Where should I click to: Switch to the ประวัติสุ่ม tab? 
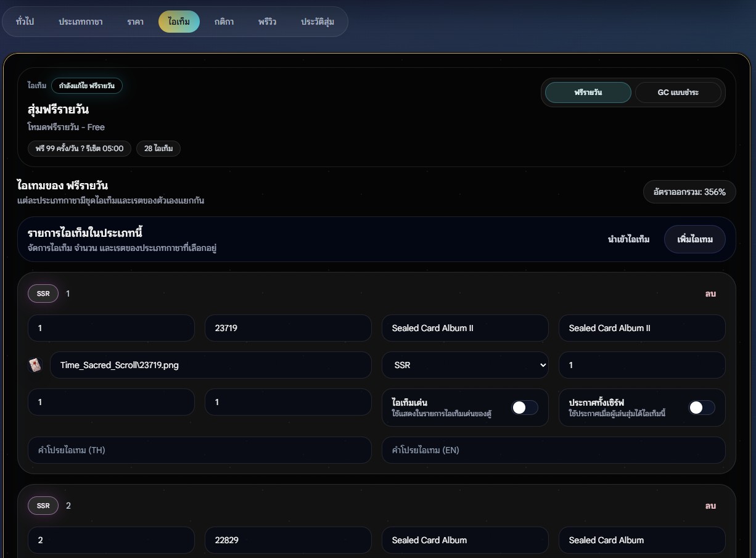pos(318,22)
